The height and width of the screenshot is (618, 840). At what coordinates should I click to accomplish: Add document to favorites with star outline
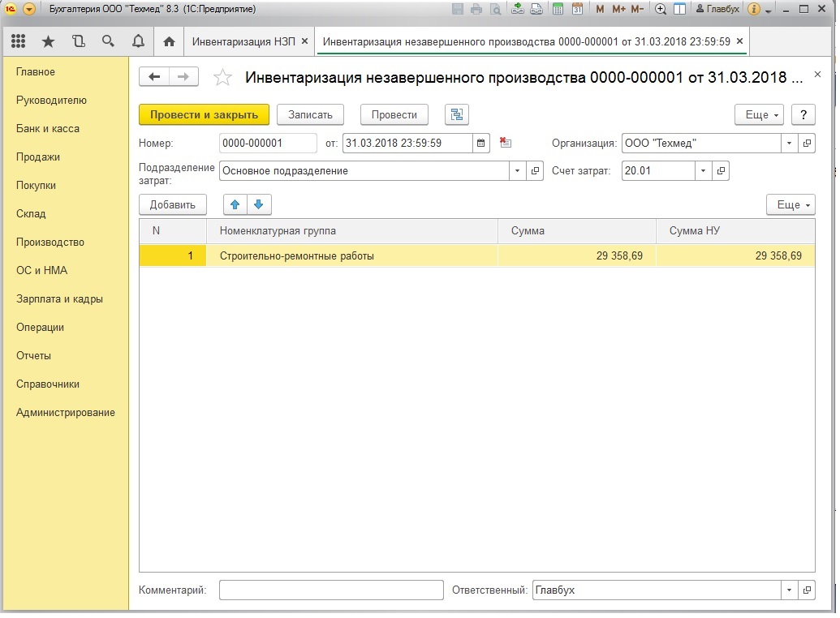pos(222,78)
